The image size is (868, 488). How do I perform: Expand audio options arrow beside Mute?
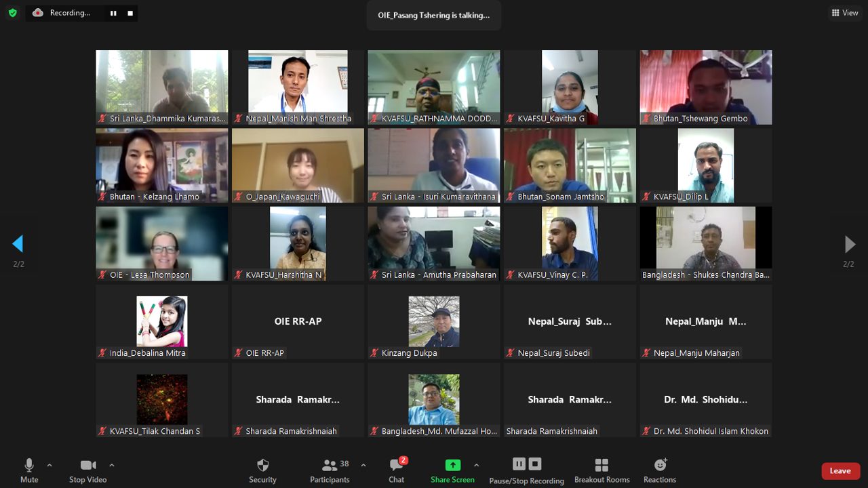click(x=50, y=465)
